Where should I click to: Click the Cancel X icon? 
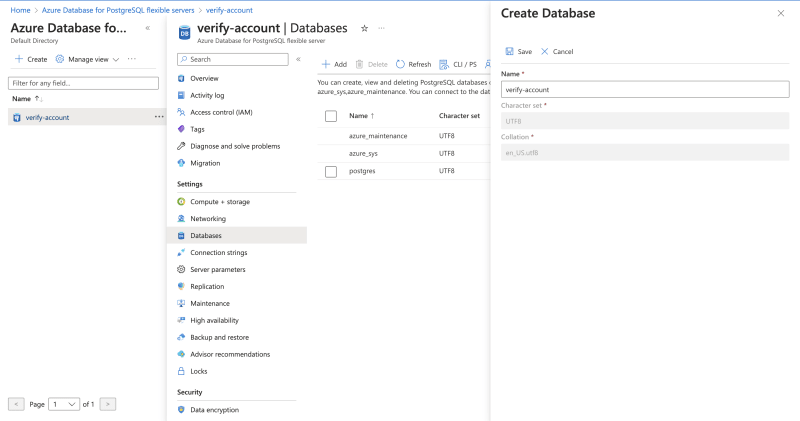click(x=545, y=52)
